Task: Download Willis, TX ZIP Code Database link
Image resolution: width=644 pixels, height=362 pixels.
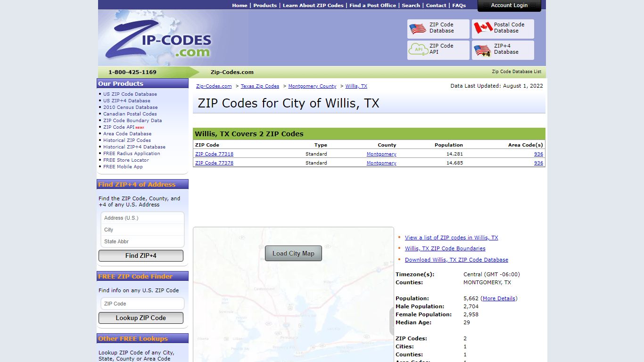Action: [456, 260]
